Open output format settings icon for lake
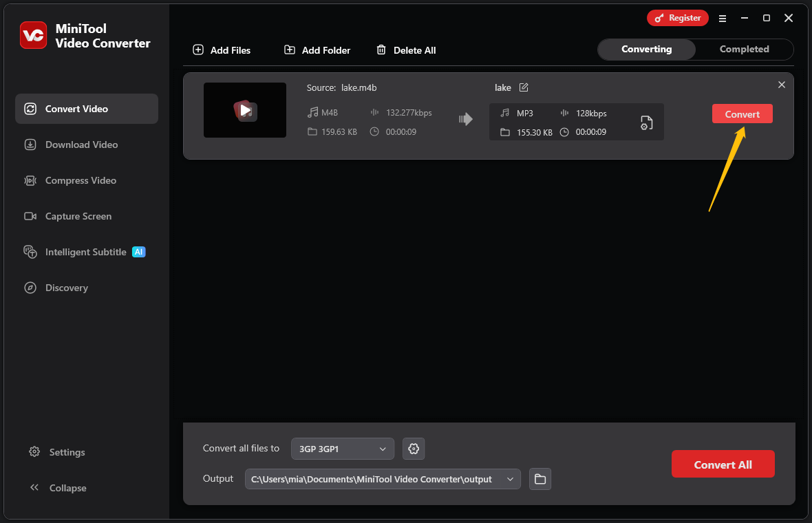Viewport: 812px width, 523px height. pos(646,122)
